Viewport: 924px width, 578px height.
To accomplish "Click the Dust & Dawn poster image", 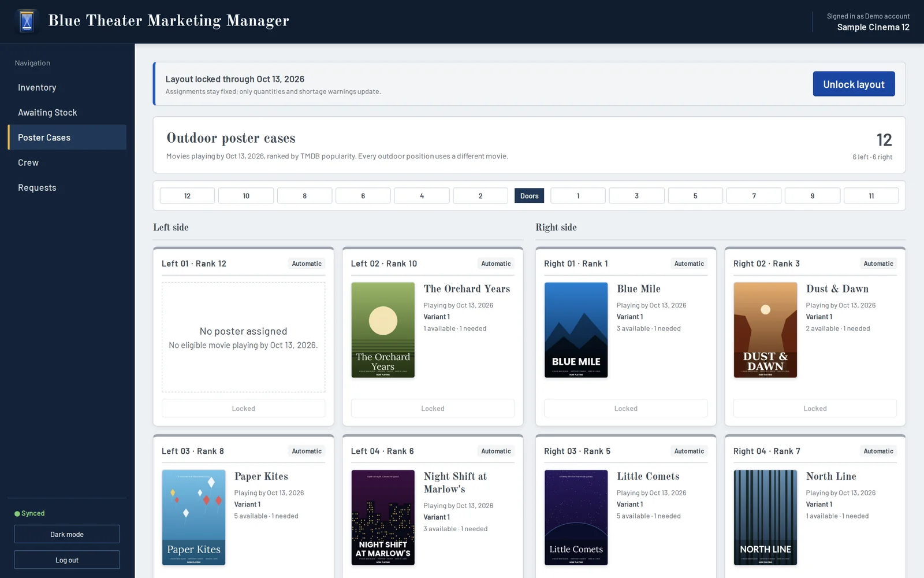I will click(765, 330).
